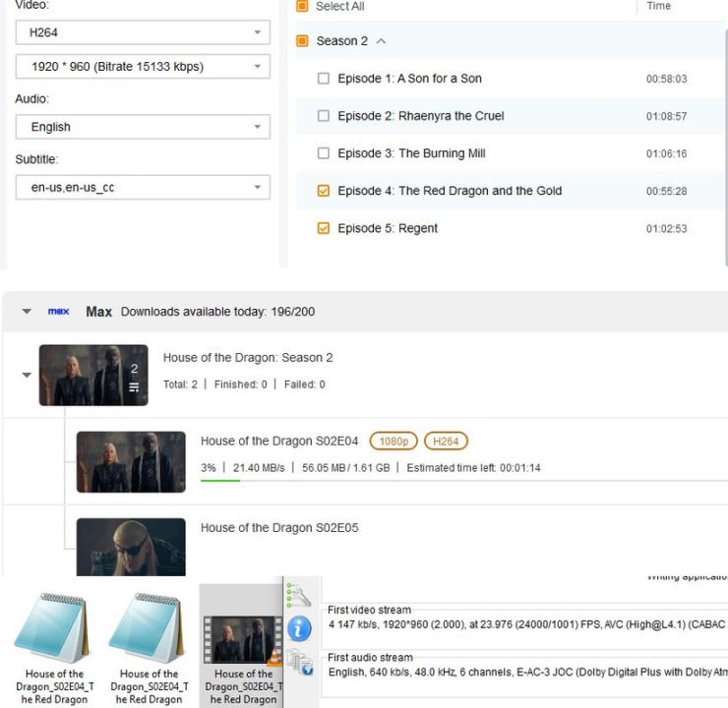Click the Episode 2: Rhaenyra the Cruel title
The width and height of the screenshot is (728, 708).
421,116
